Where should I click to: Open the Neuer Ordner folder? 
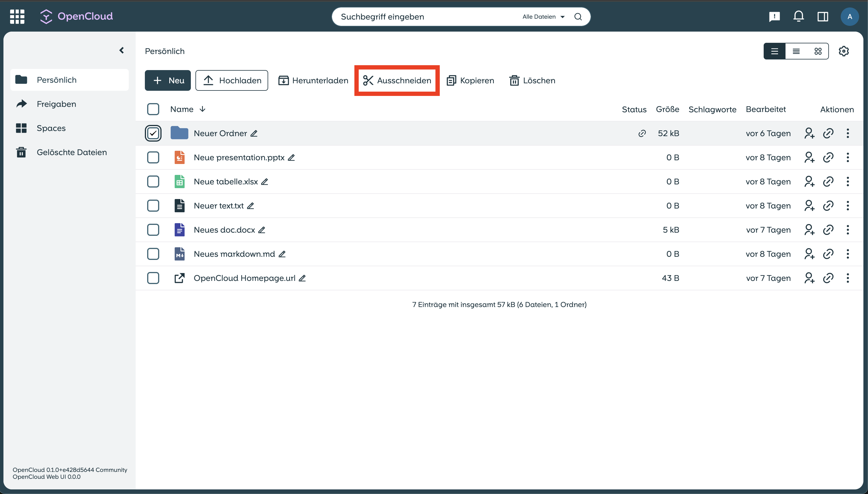pos(220,133)
